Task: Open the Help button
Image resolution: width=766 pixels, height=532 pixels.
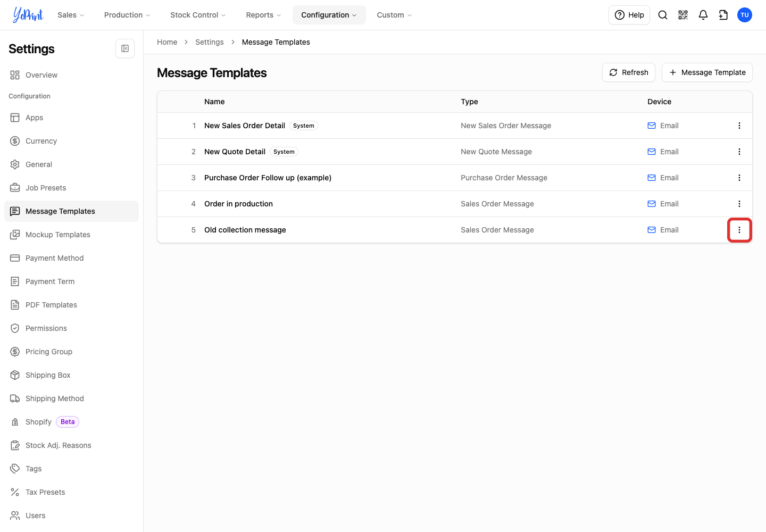Action: coord(629,15)
